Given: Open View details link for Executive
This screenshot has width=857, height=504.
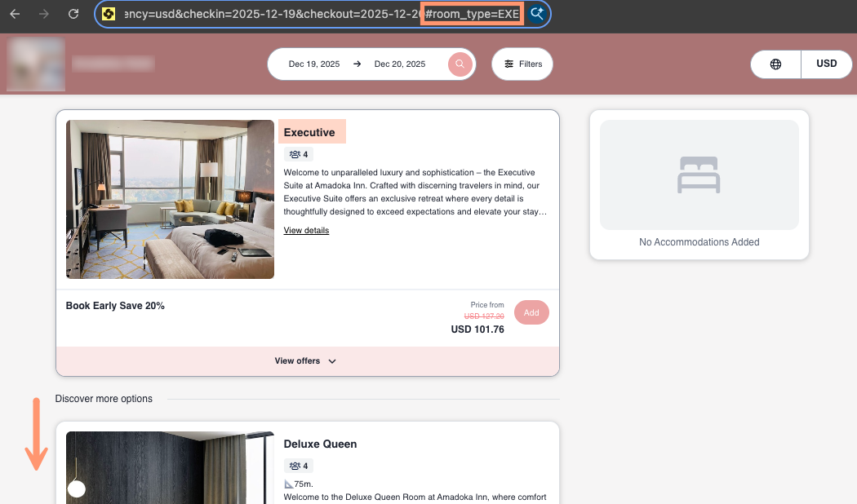Looking at the screenshot, I should click(306, 231).
